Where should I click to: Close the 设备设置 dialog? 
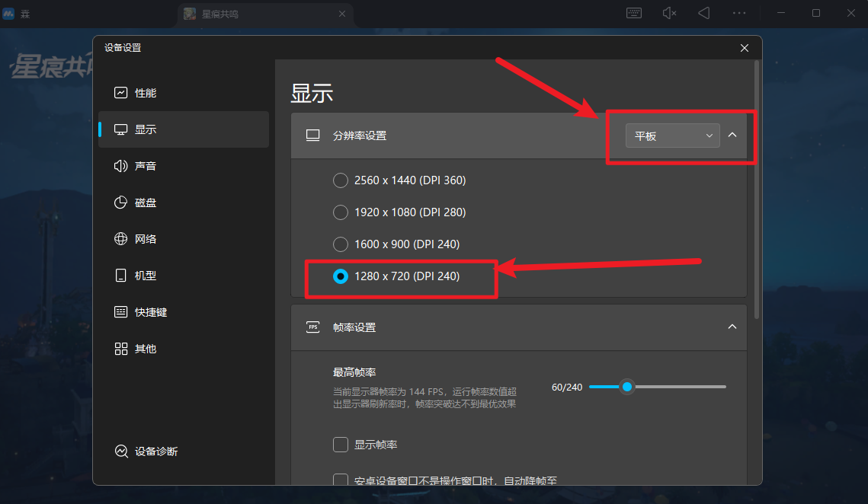click(745, 48)
